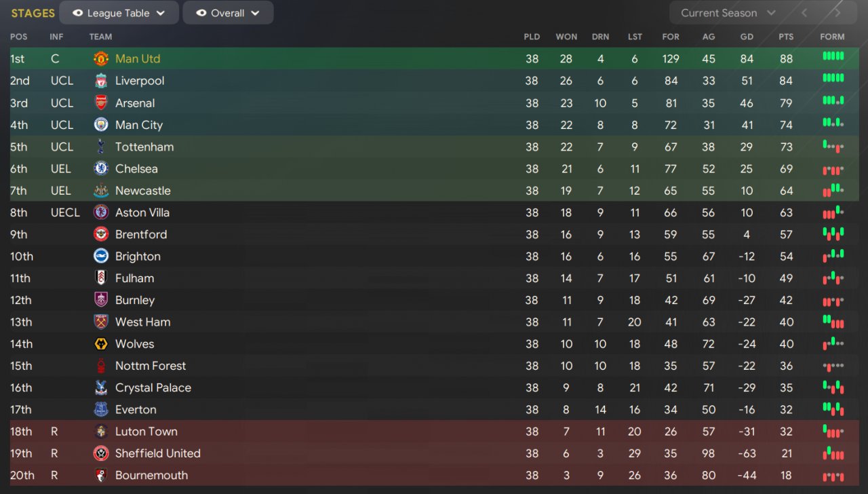
Task: Sort table by PTS column header
Action: coord(786,37)
